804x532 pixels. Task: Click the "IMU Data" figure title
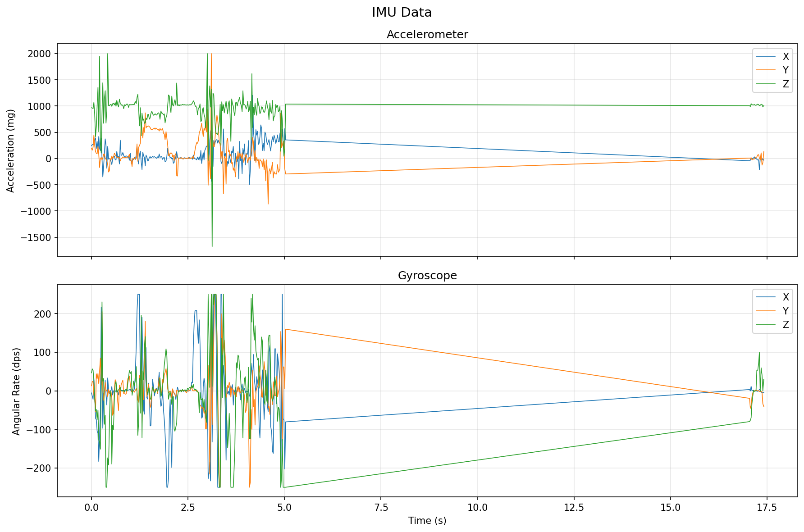point(402,13)
